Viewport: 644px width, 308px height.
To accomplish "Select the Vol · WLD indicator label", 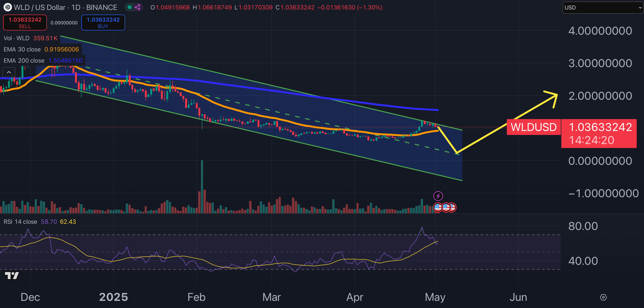I will pos(16,38).
